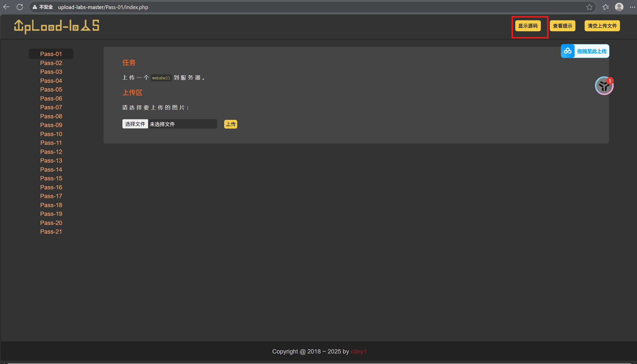Click the floating assistant icon with badge

[x=604, y=86]
